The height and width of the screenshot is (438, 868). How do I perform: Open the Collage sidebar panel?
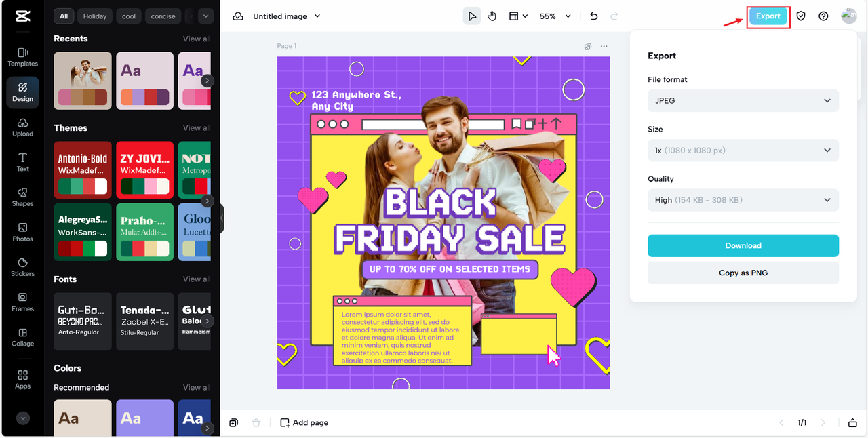tap(22, 338)
